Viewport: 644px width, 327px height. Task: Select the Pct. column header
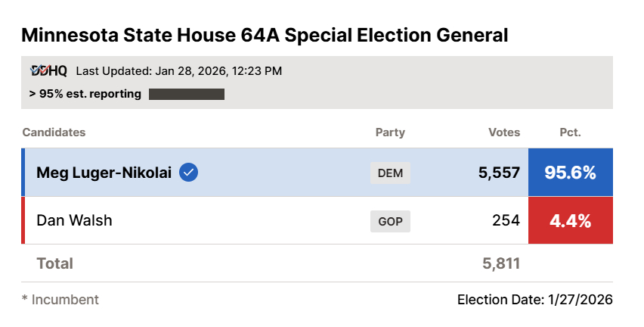570,132
